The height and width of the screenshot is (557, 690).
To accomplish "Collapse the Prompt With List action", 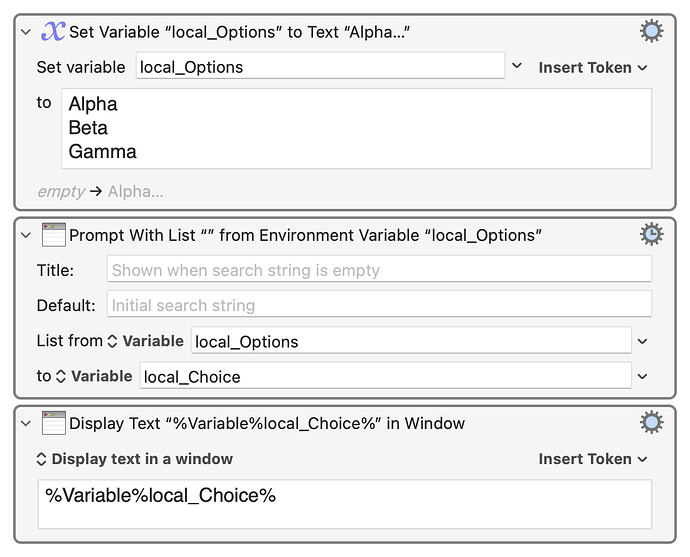I will 26,235.
